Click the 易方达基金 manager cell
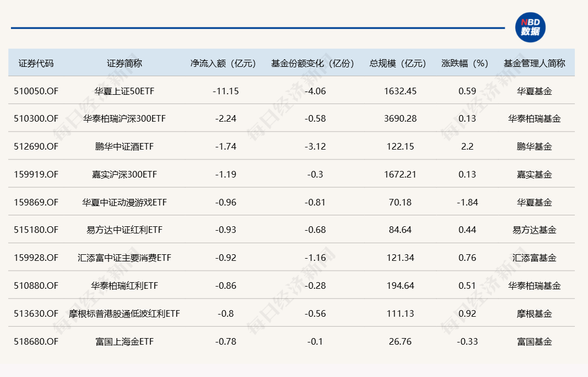 coord(534,230)
